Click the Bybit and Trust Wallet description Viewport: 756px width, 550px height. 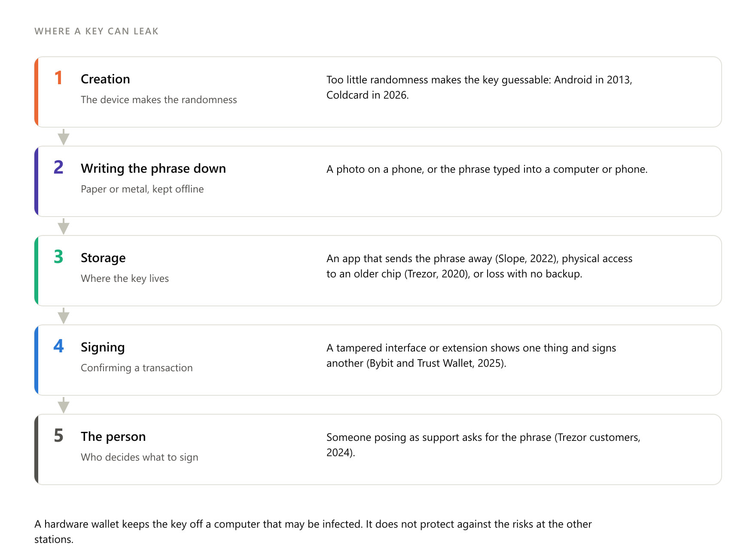point(471,355)
